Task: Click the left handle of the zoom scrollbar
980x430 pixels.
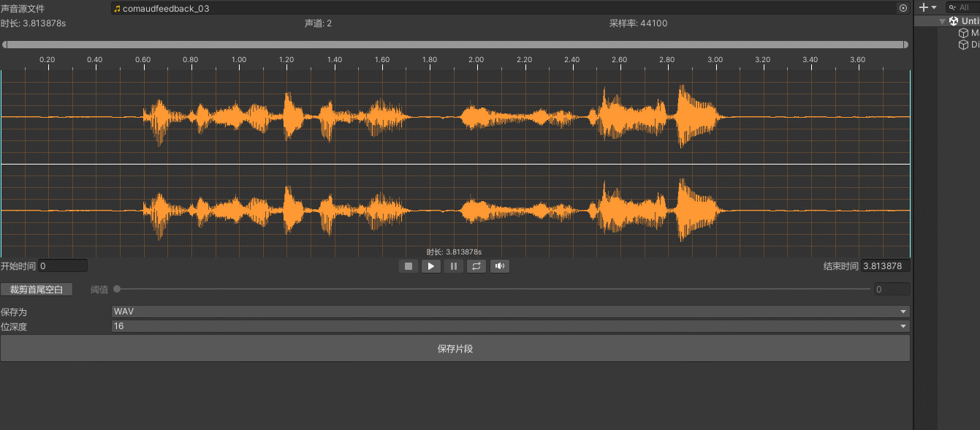Action: click(x=5, y=45)
